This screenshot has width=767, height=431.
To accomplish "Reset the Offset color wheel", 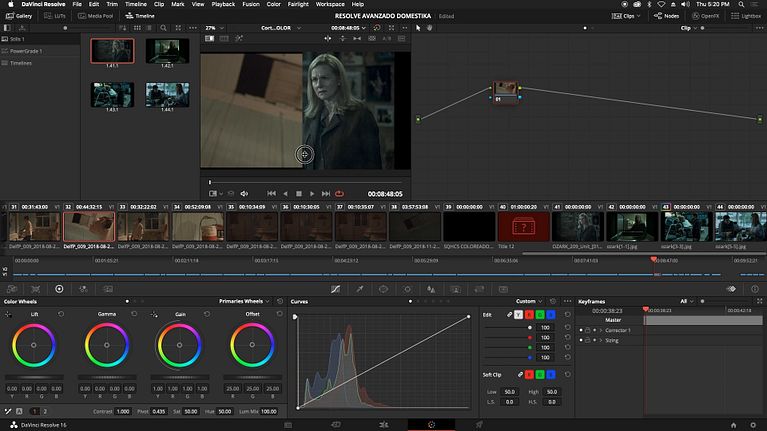I will coord(279,314).
